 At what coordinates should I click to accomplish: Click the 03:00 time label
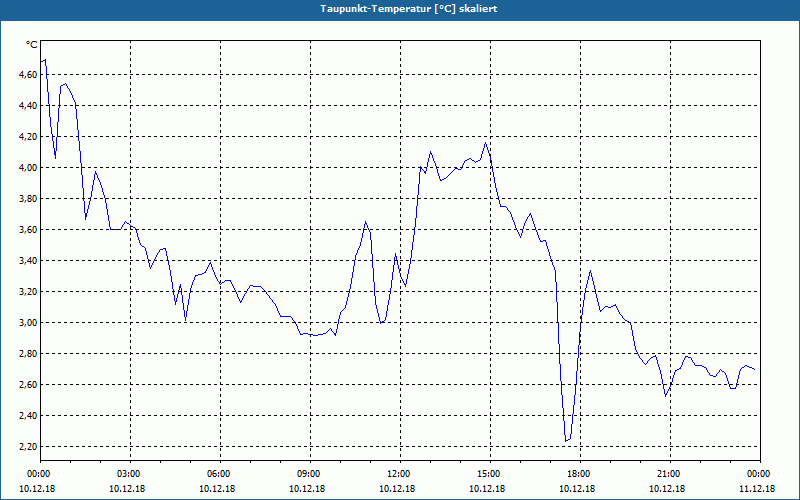tap(131, 474)
